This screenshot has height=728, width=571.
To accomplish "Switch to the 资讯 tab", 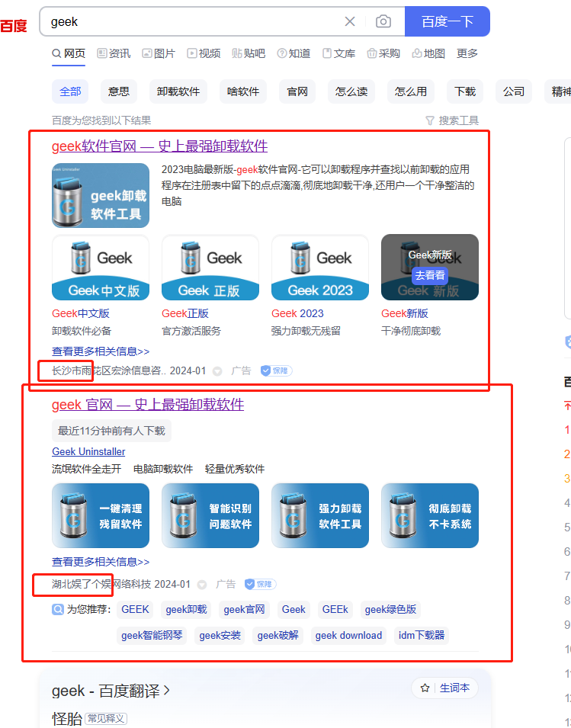I will [x=114, y=53].
